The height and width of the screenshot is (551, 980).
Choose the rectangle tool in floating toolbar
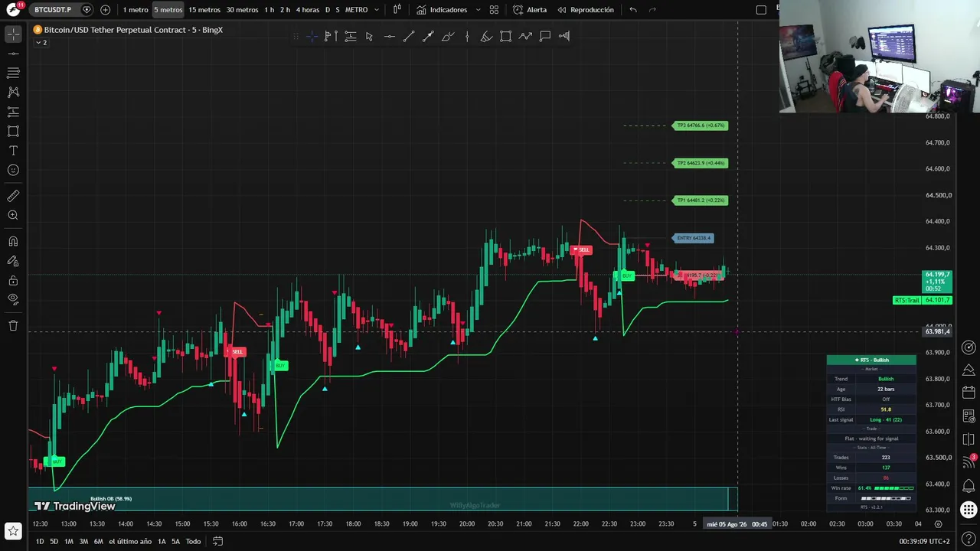click(505, 36)
